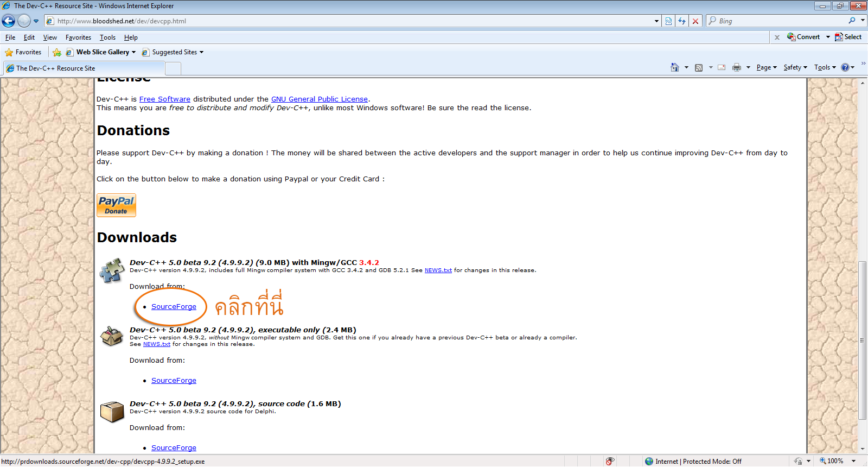The width and height of the screenshot is (868, 467).
Task: Select The Dev-C++ Resource Site tab
Action: tap(84, 68)
